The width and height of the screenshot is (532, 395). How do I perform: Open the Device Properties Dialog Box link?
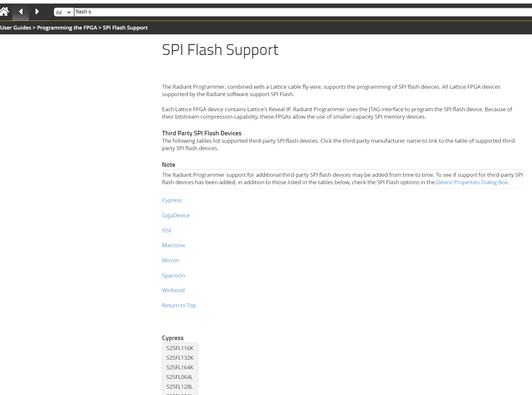tap(472, 182)
